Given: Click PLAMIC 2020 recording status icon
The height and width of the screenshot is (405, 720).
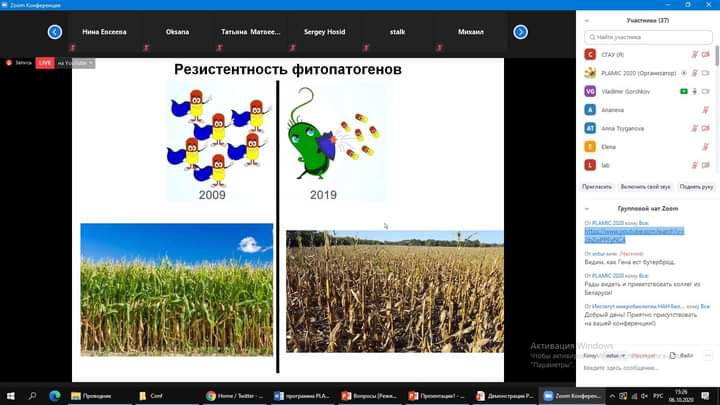Looking at the screenshot, I should [x=684, y=73].
